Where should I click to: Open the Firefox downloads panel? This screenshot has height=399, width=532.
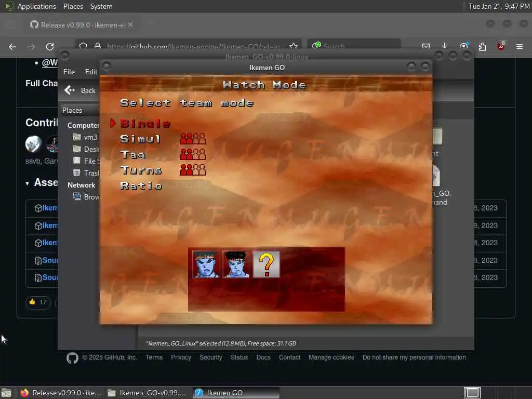445,46
